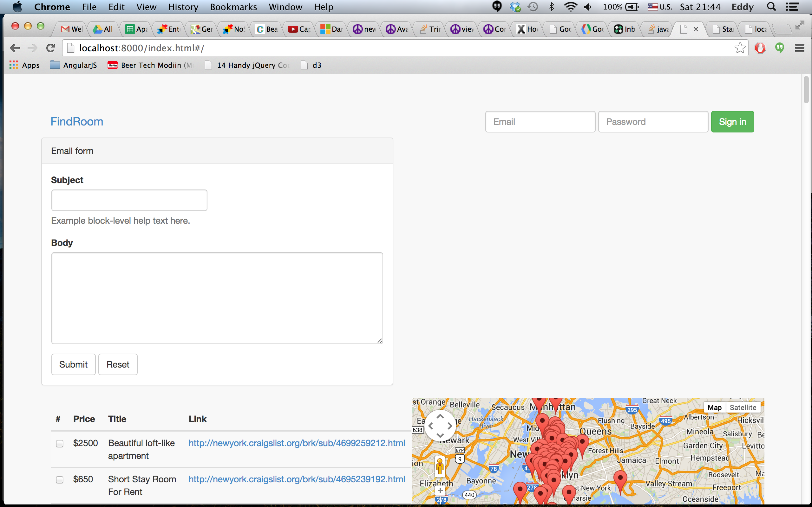The image size is (812, 507).
Task: Check the $2500 loft apartment checkbox
Action: 60,444
